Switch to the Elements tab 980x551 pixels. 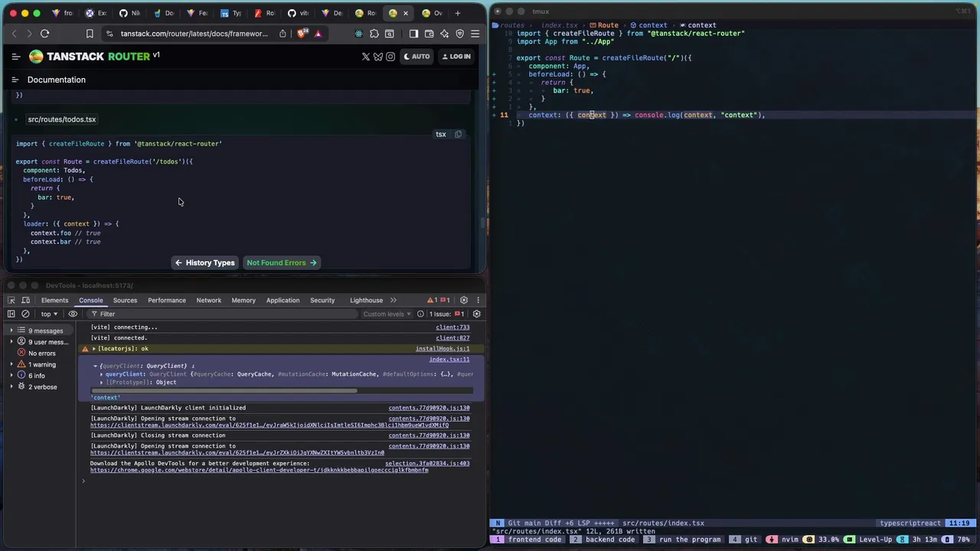click(54, 300)
